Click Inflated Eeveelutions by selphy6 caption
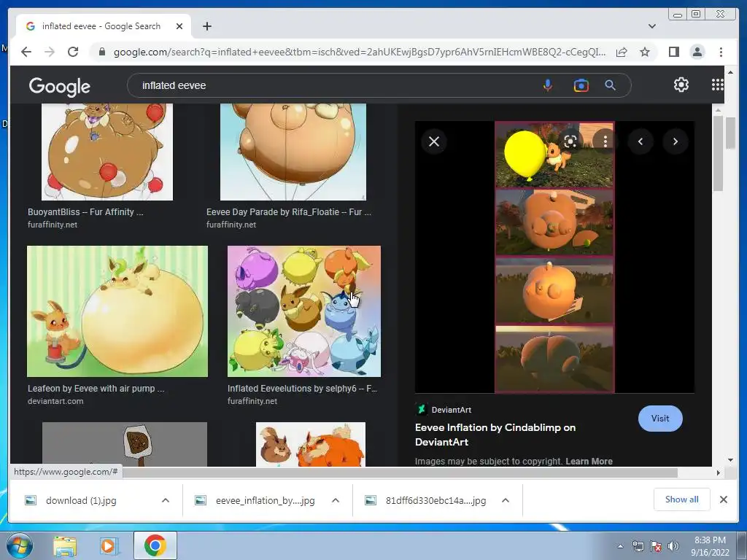Screen dimensions: 747x560 (x=302, y=388)
